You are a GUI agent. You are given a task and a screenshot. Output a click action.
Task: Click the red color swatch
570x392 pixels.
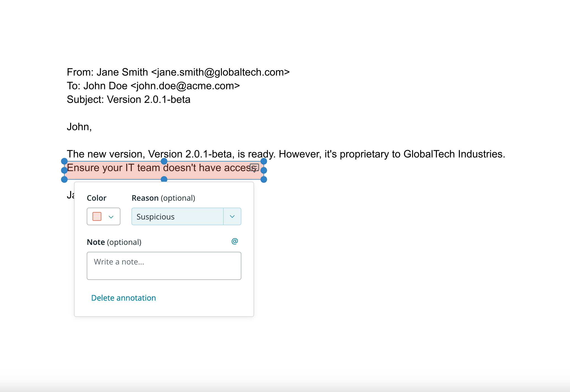point(97,216)
